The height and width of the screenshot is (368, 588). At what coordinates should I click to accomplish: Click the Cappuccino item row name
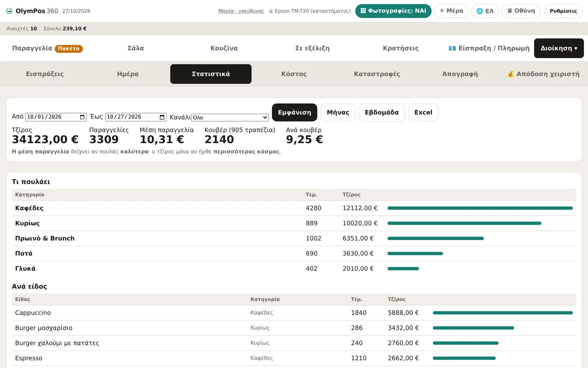click(33, 313)
